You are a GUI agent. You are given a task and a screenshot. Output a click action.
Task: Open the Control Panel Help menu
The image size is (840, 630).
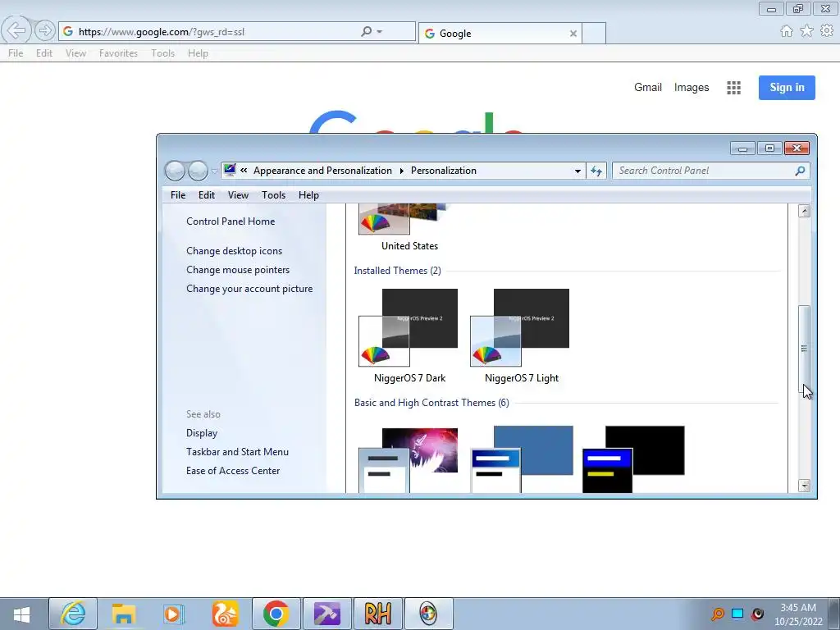tap(308, 195)
